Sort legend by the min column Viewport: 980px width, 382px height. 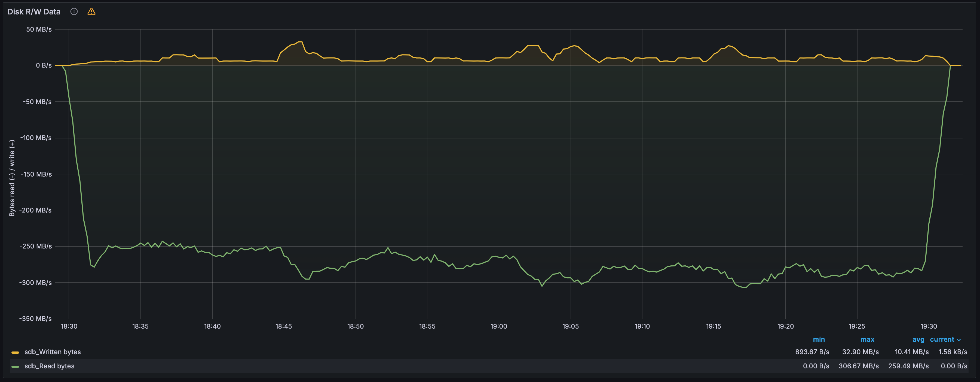[x=819, y=339]
